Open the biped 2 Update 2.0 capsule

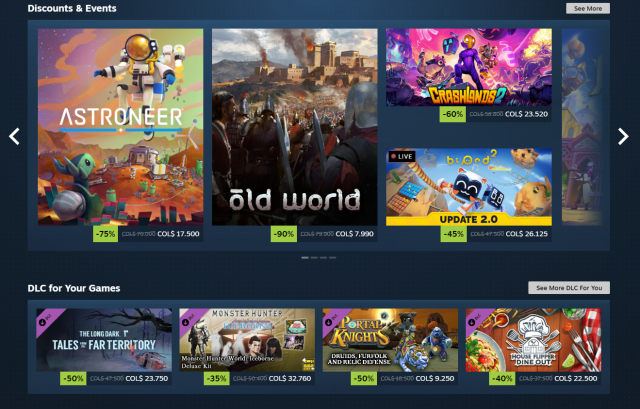pos(469,187)
